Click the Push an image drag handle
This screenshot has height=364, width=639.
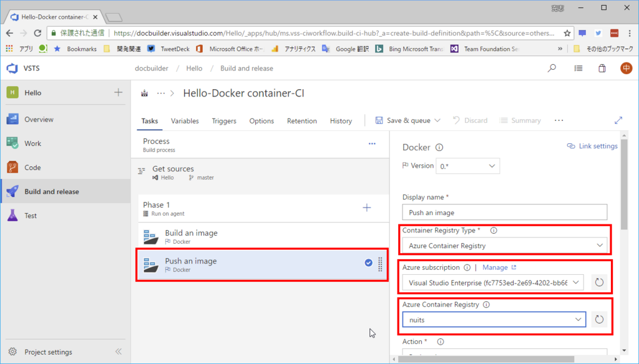coord(380,264)
